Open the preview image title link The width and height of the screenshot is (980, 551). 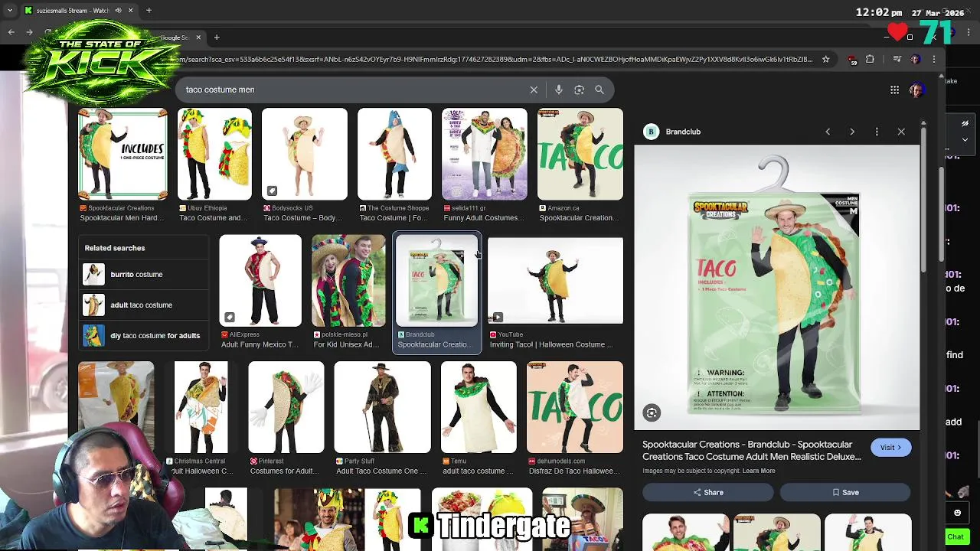click(x=752, y=451)
